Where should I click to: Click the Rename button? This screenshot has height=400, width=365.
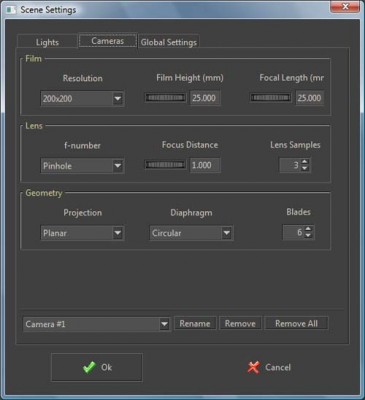point(195,323)
